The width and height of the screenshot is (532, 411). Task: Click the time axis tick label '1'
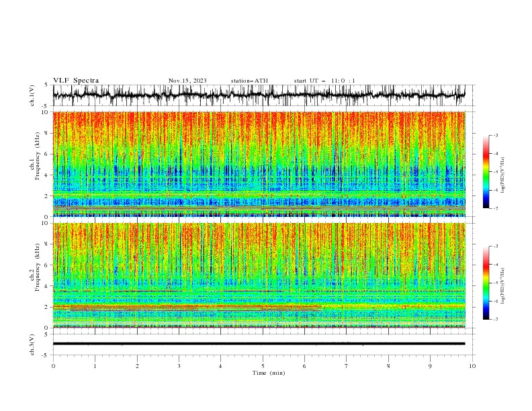[x=95, y=366]
